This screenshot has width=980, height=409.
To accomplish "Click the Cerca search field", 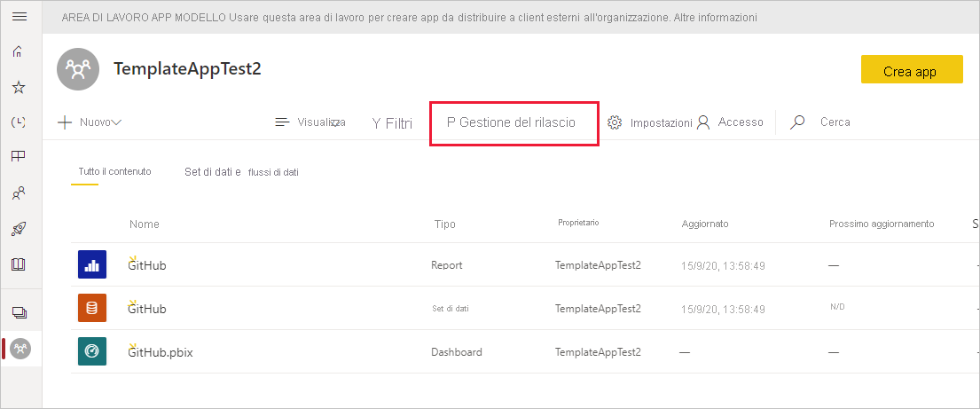I will (835, 122).
